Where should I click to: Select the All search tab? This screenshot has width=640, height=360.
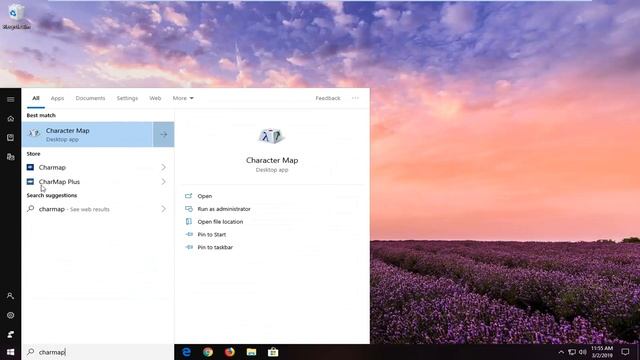click(36, 98)
